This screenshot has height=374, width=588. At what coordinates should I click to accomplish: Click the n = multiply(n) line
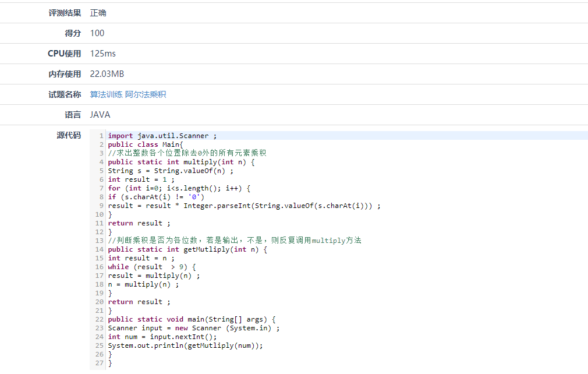(144, 284)
